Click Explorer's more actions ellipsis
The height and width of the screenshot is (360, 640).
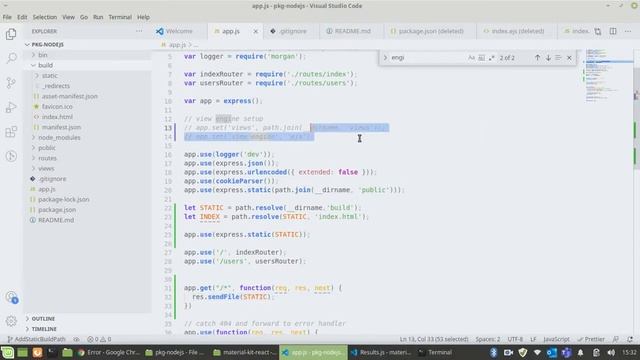139,31
